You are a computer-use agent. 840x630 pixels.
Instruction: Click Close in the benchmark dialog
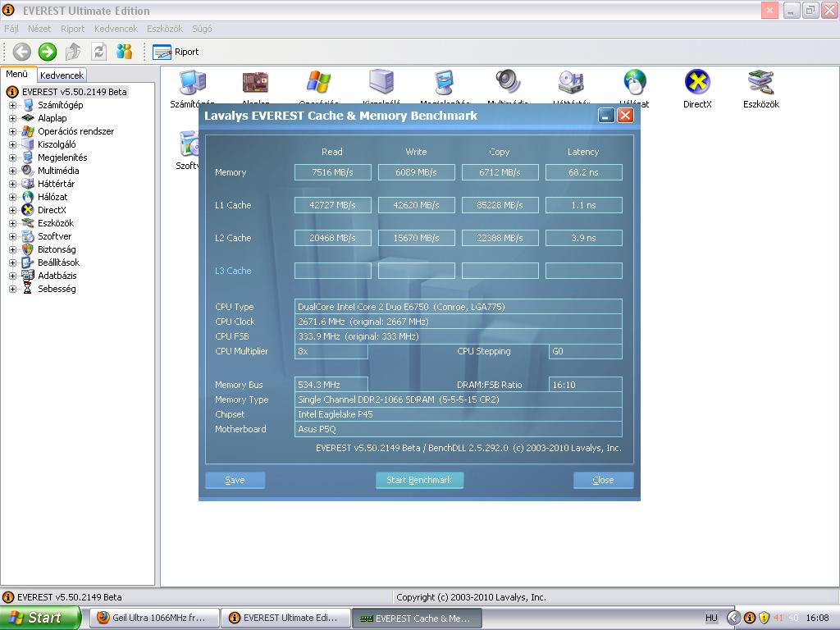click(603, 480)
